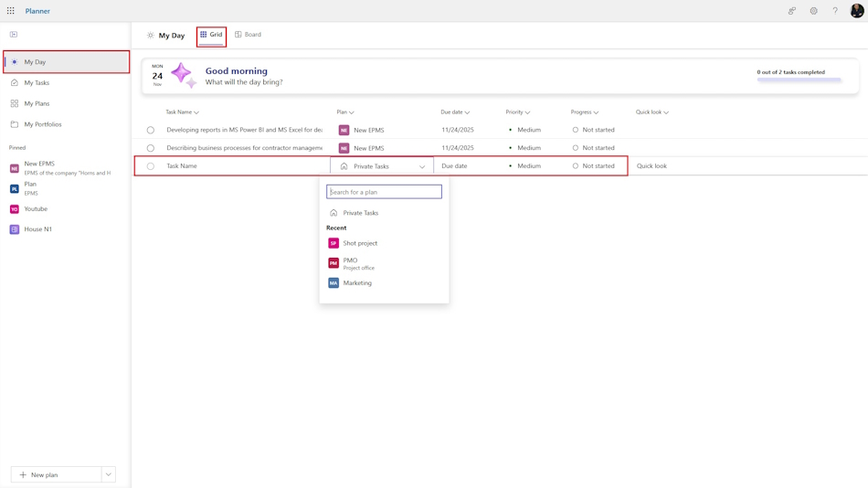
Task: Open the settings gear icon
Action: tap(813, 11)
